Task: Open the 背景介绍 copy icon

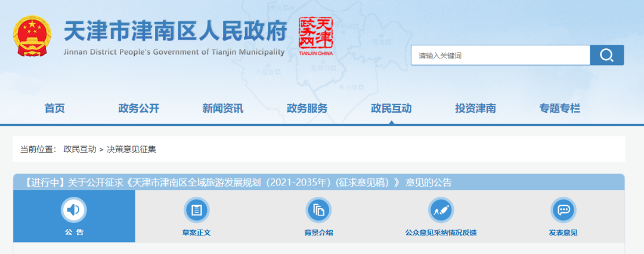Action: [318, 210]
